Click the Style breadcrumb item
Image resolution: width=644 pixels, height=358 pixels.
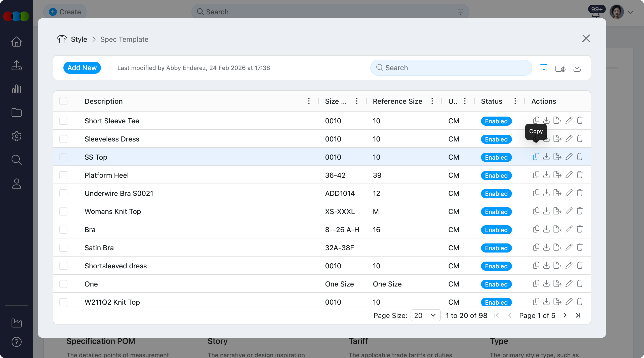pos(79,39)
